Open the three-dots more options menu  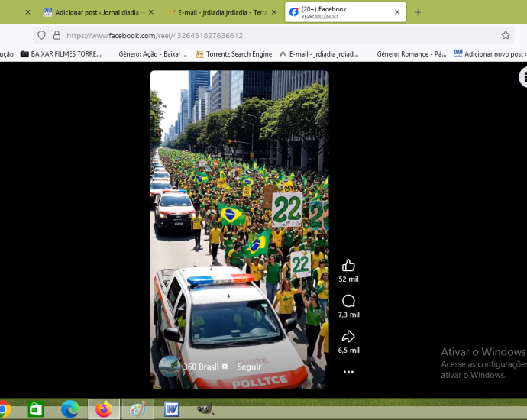(x=348, y=372)
